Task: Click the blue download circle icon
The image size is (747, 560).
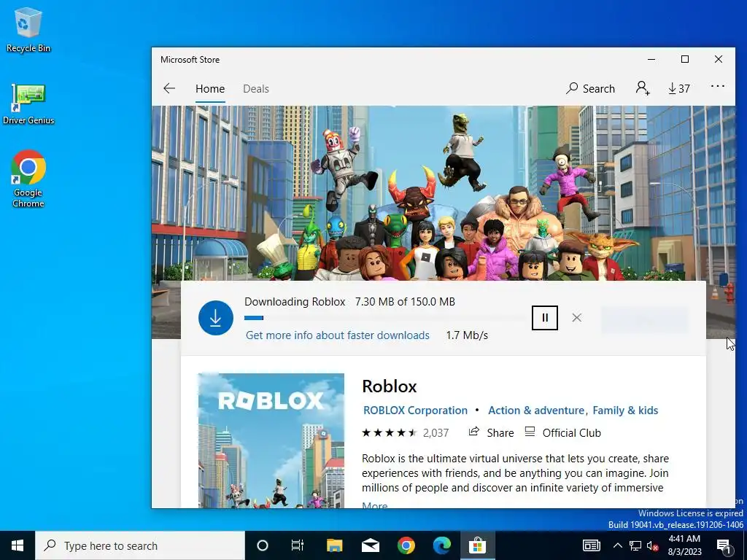Action: [216, 318]
